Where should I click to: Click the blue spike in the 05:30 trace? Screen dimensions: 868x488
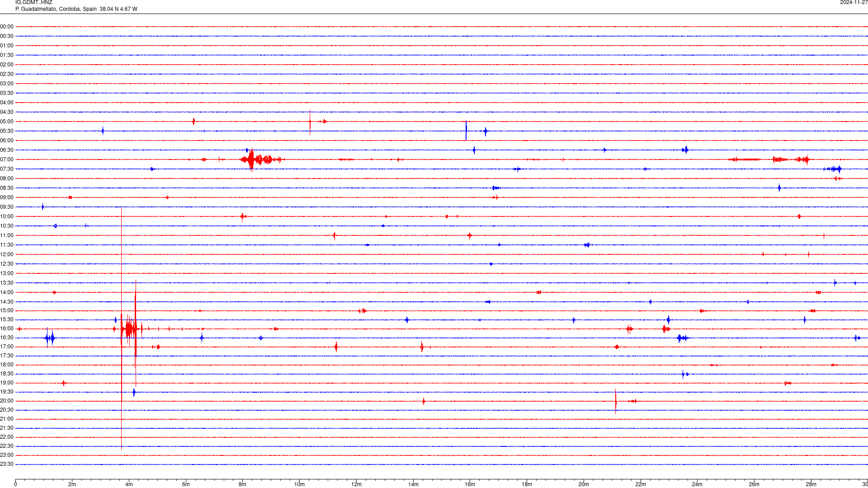click(x=466, y=131)
